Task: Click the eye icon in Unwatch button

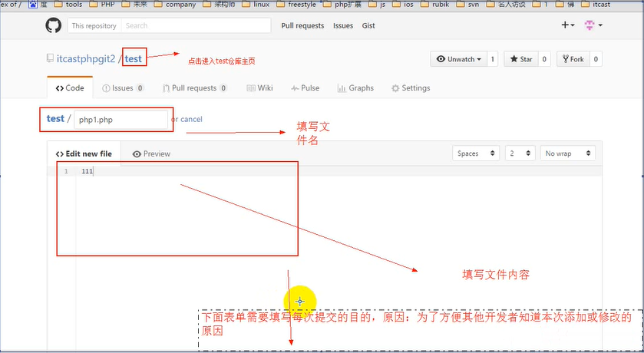Action: pyautogui.click(x=441, y=59)
